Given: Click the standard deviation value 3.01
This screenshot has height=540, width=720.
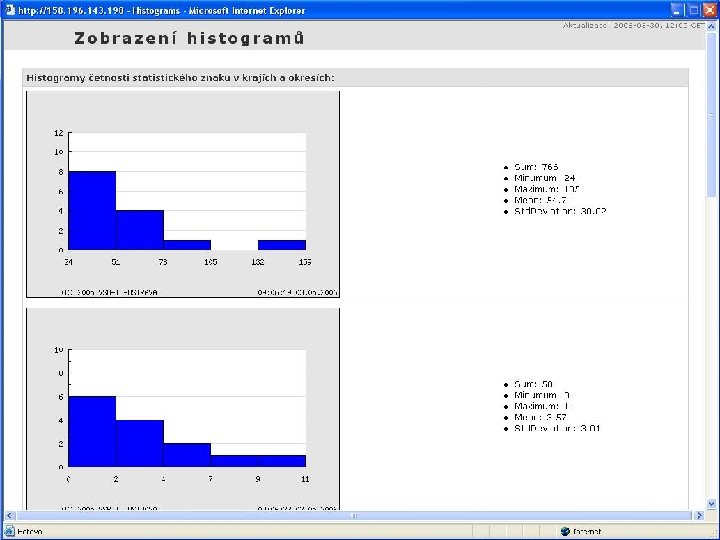Looking at the screenshot, I should (590, 428).
